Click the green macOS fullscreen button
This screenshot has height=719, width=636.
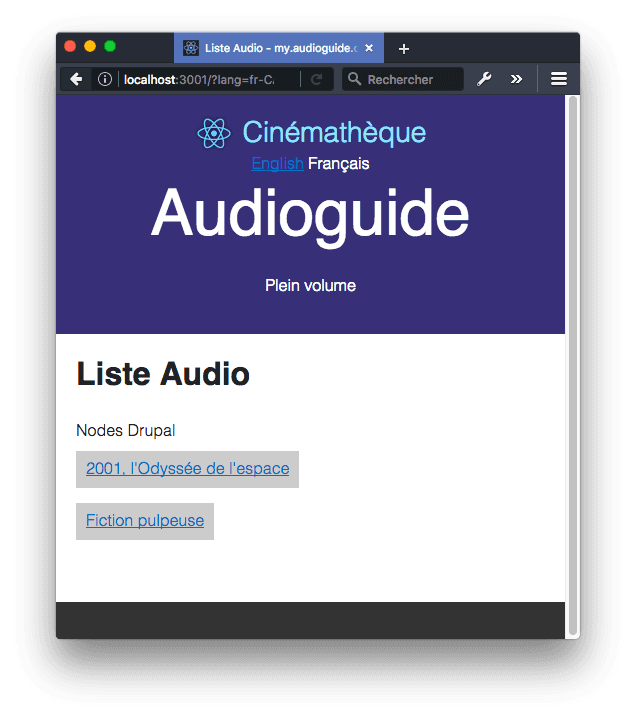coord(110,46)
